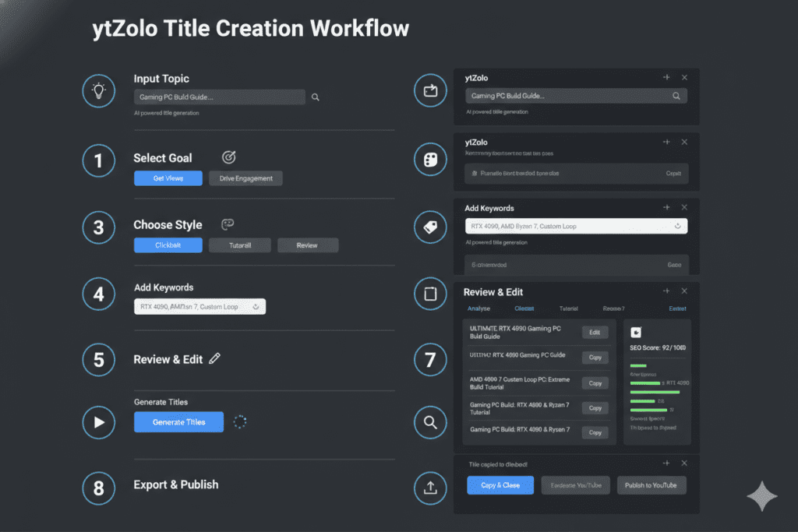Select the Get Views goal option
The height and width of the screenshot is (532, 798).
[x=168, y=178]
